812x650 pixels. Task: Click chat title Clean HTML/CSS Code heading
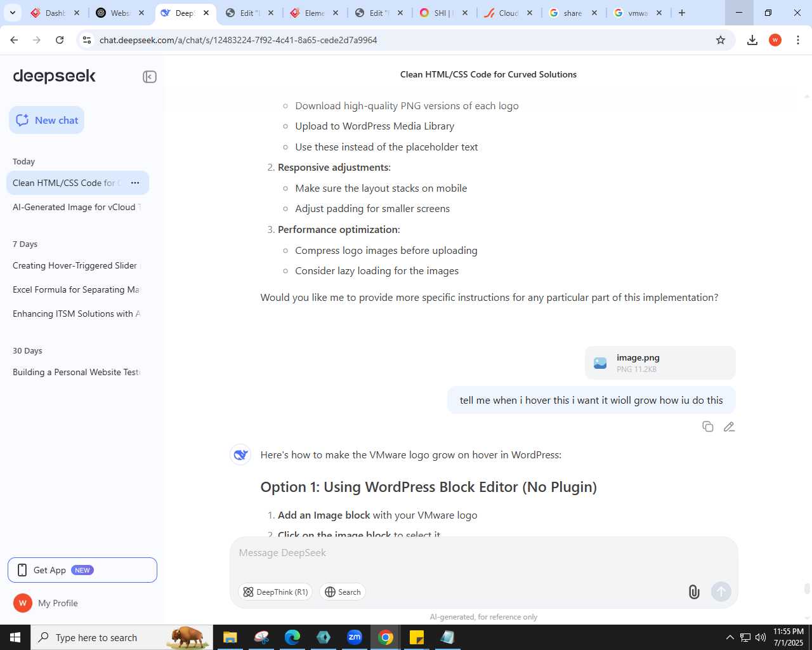[488, 74]
